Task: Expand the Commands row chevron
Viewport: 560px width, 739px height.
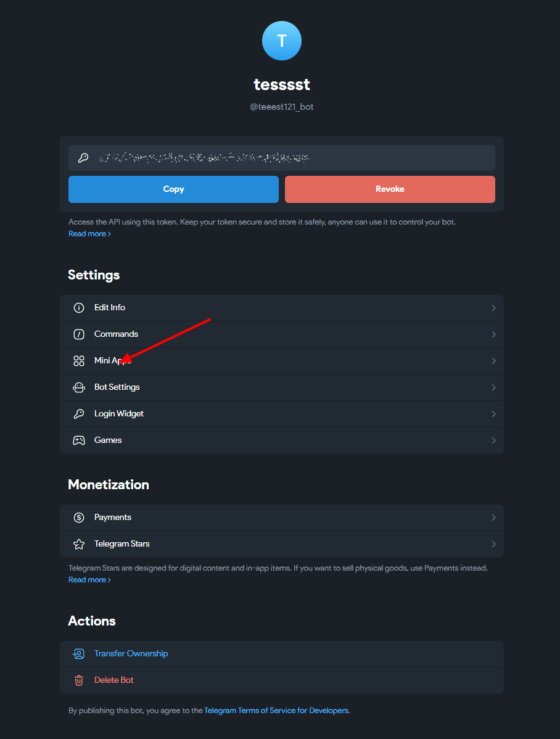Action: coord(493,334)
